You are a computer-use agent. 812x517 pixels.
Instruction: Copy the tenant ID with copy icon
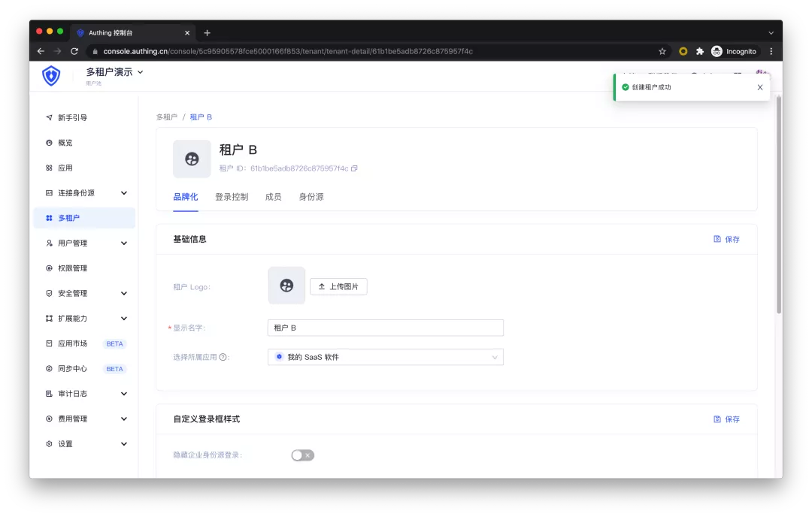(354, 168)
